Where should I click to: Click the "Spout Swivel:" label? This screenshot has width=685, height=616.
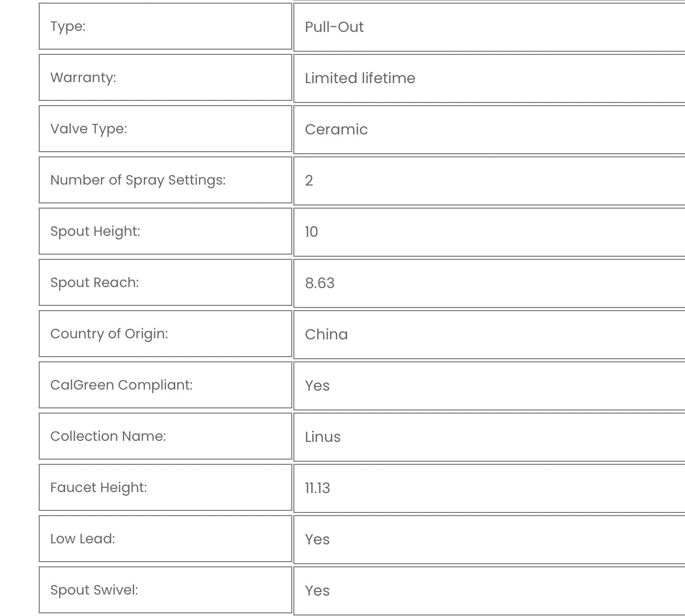coord(94,590)
